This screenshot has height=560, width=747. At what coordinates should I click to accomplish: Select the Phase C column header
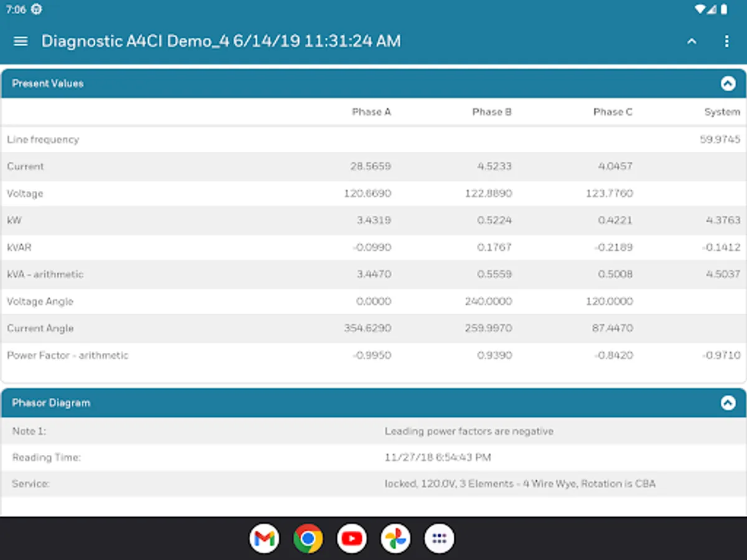613,112
